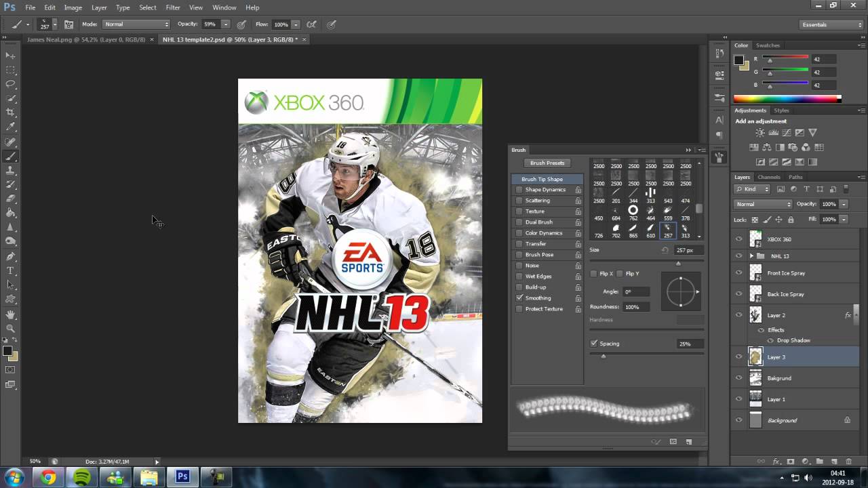Select the Horizontal Type tool

[10, 270]
